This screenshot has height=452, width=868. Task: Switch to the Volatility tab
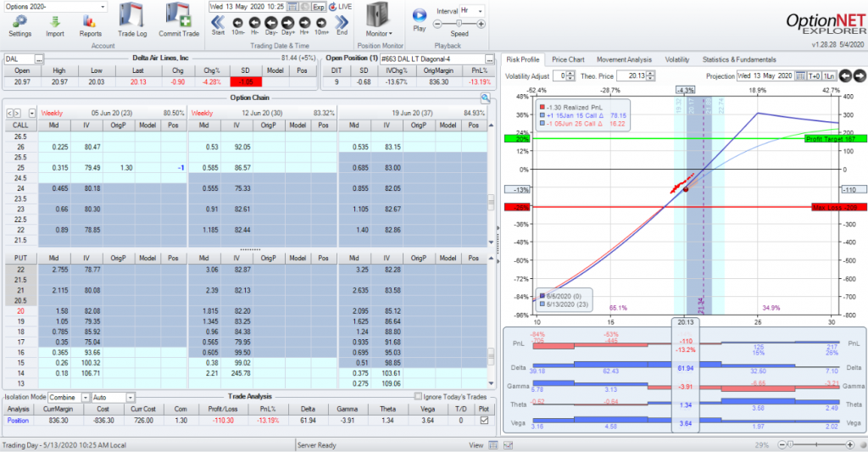tap(677, 59)
